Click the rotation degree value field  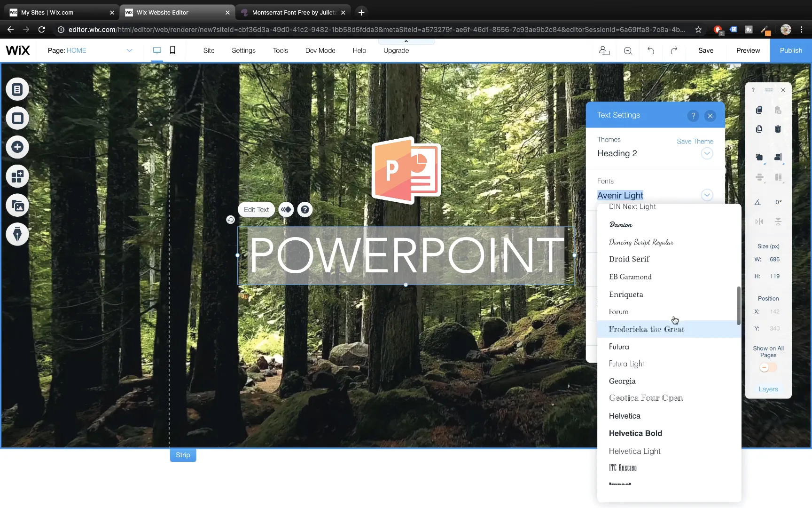tap(778, 202)
